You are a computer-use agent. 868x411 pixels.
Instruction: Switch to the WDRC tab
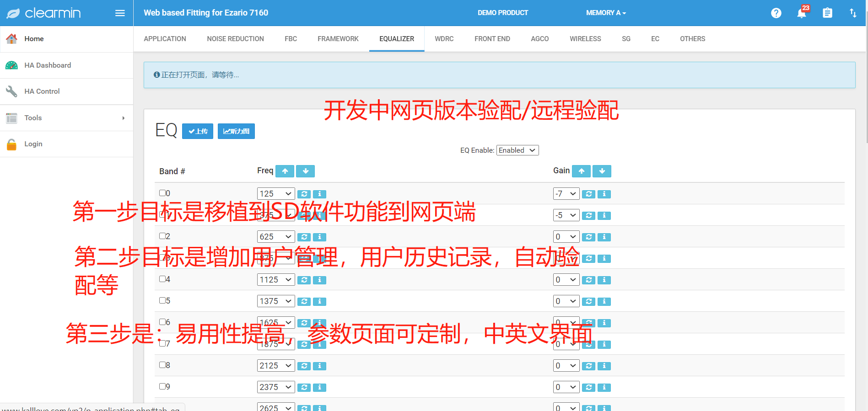pyautogui.click(x=444, y=39)
